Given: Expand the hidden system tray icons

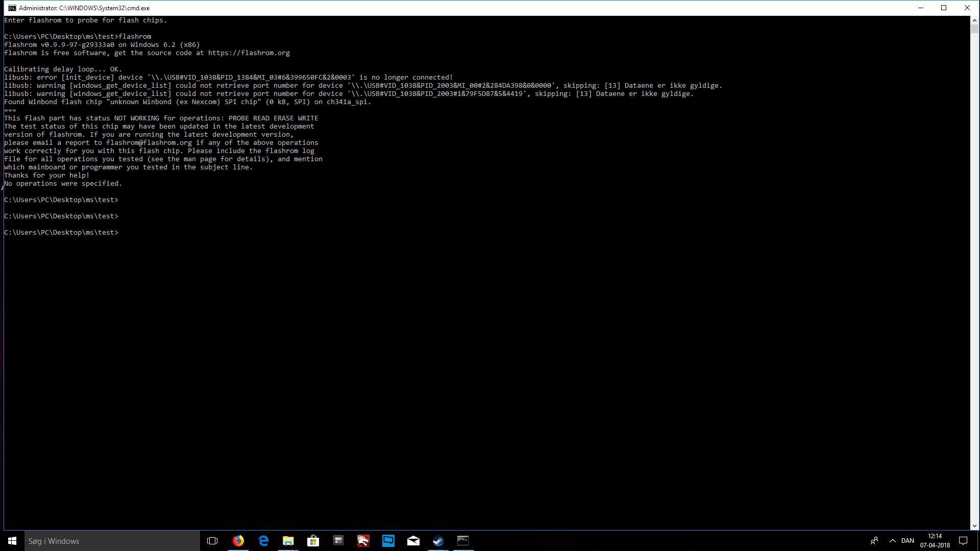Looking at the screenshot, I should (893, 541).
